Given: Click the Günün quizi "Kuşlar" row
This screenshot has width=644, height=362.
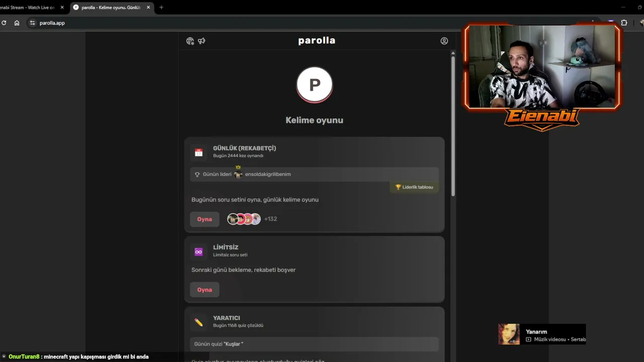Looking at the screenshot, I should (314, 344).
